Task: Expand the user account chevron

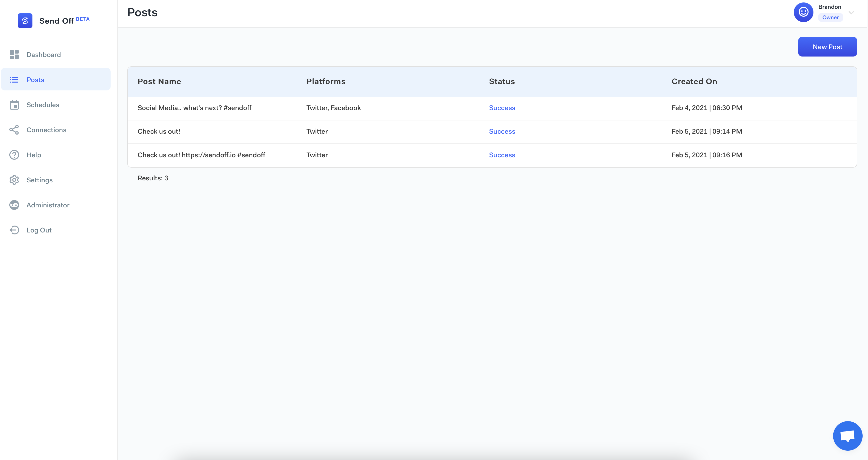Action: 851,13
